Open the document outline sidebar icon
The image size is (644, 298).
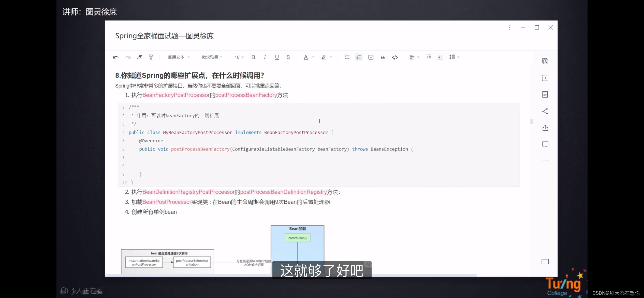pyautogui.click(x=545, y=94)
